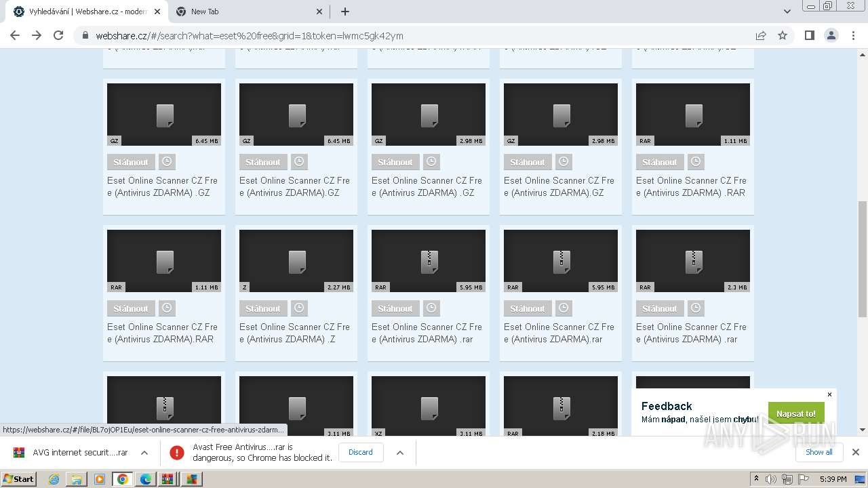Viewport: 868px width, 488px height.
Task: Click the page vertical scrollbar thumb
Action: point(863,259)
